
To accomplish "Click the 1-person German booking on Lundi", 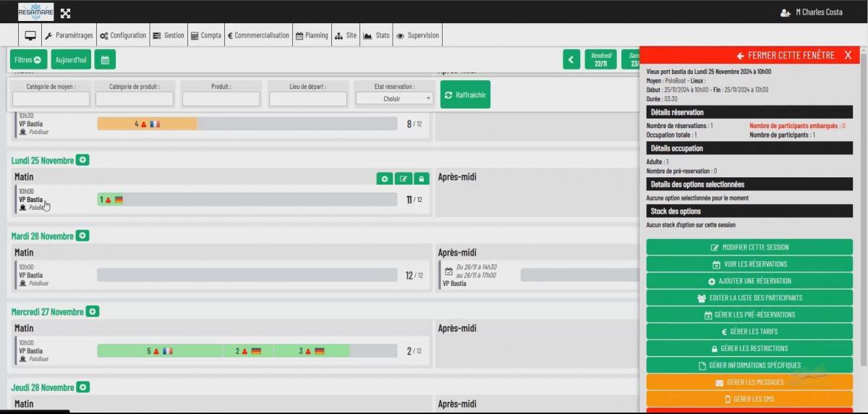I will [x=110, y=199].
